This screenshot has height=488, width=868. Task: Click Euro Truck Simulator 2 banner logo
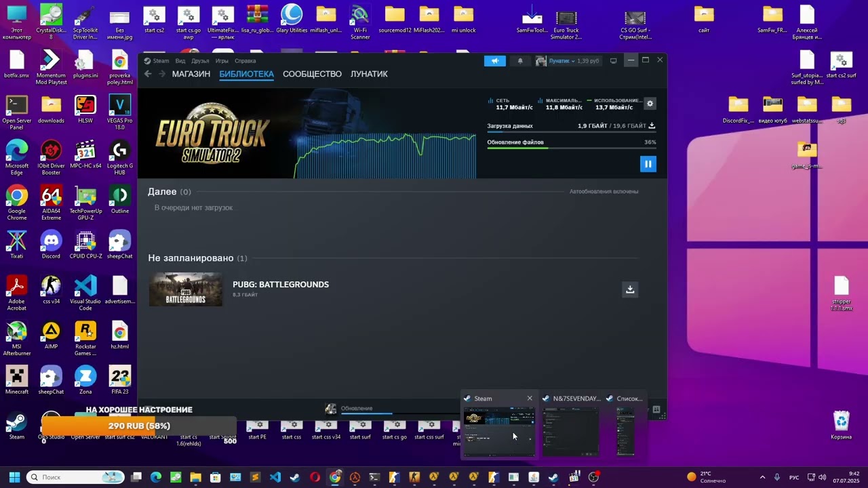coord(212,134)
